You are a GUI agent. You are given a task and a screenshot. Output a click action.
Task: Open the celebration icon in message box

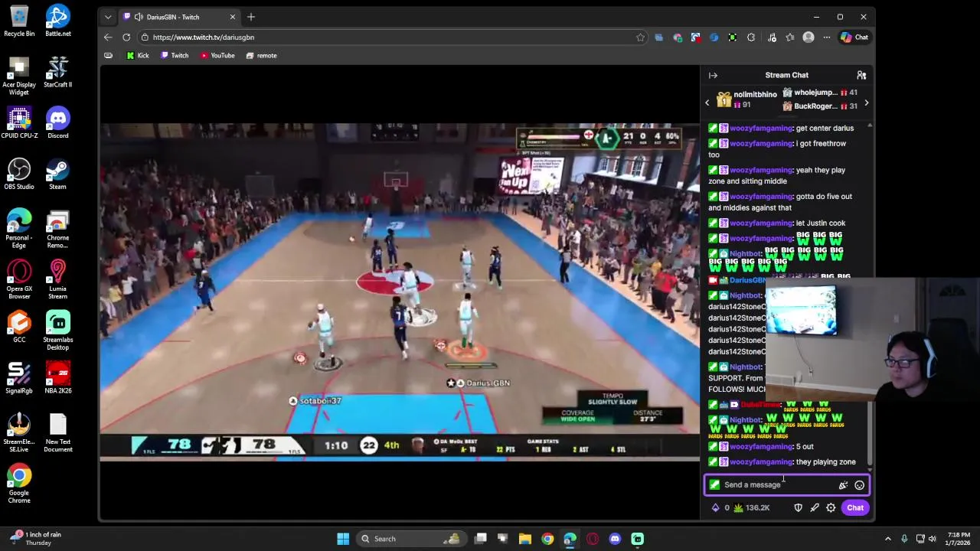pyautogui.click(x=843, y=484)
